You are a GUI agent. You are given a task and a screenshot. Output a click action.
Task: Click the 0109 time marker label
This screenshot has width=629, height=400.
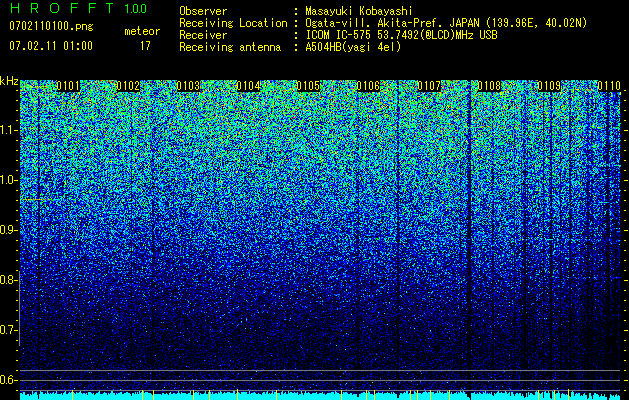point(549,86)
